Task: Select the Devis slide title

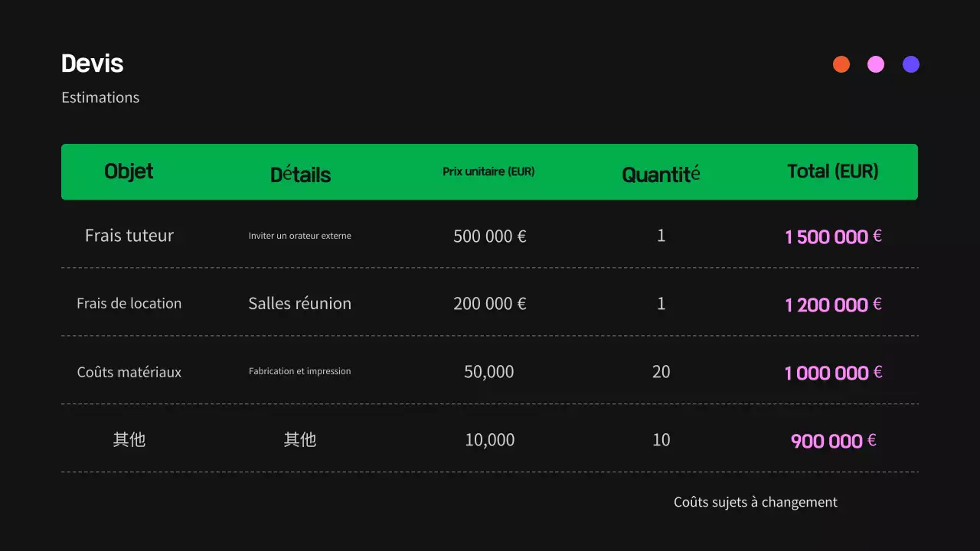Action: tap(92, 64)
